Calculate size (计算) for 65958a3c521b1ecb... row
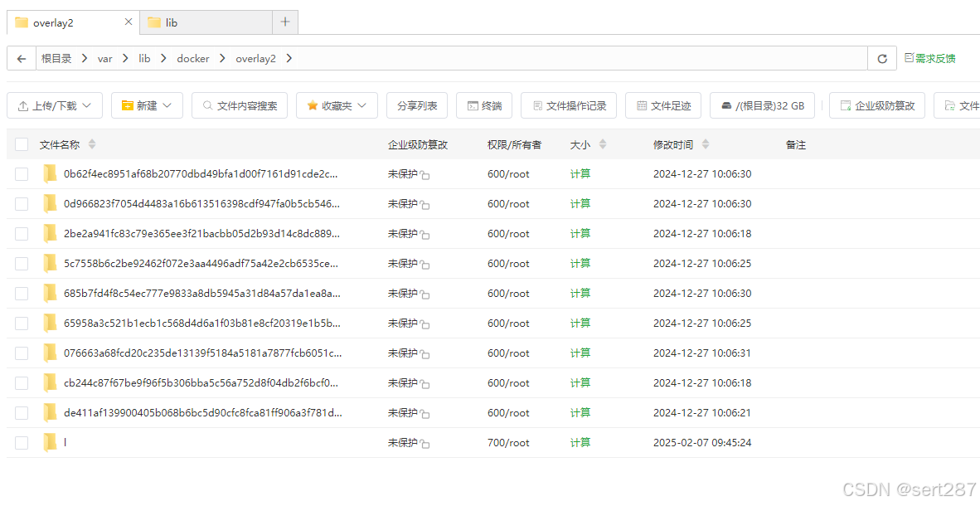Viewport: 980px width, 506px height. [x=580, y=324]
